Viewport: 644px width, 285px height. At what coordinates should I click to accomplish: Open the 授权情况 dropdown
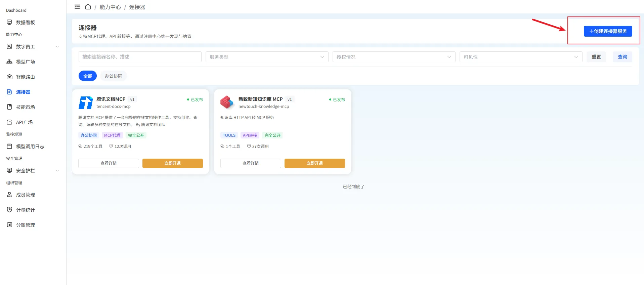tap(394, 57)
